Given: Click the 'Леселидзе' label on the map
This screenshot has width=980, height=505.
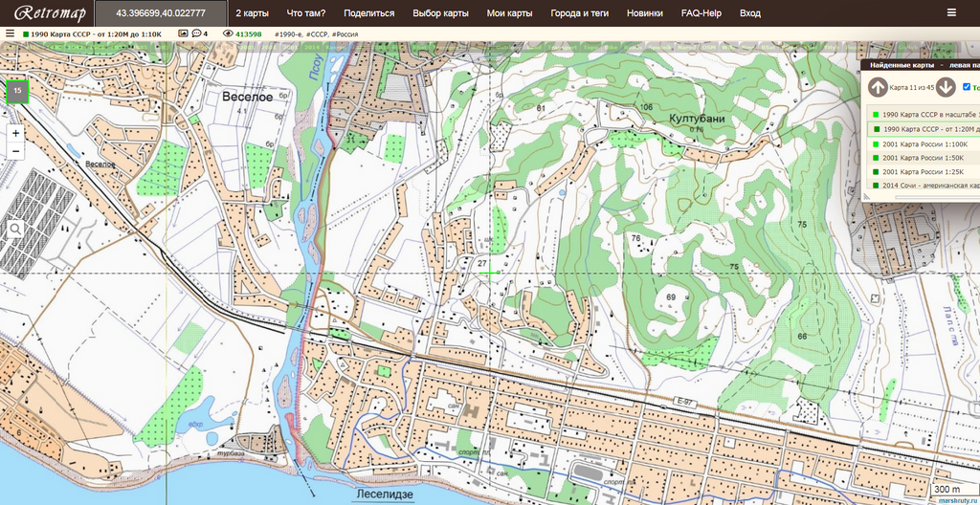Looking at the screenshot, I should [385, 494].
